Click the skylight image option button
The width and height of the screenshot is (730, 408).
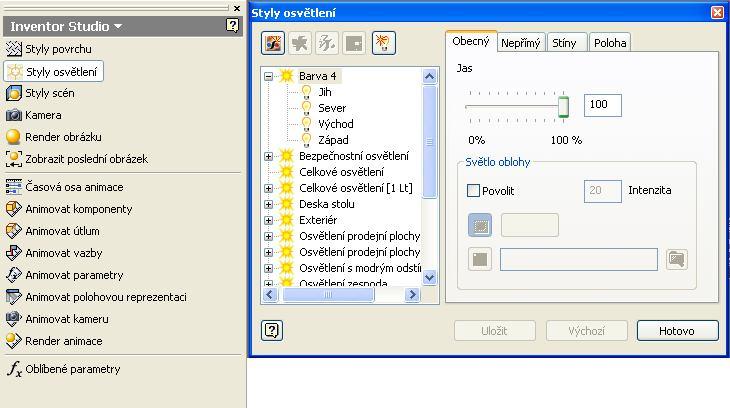480,259
